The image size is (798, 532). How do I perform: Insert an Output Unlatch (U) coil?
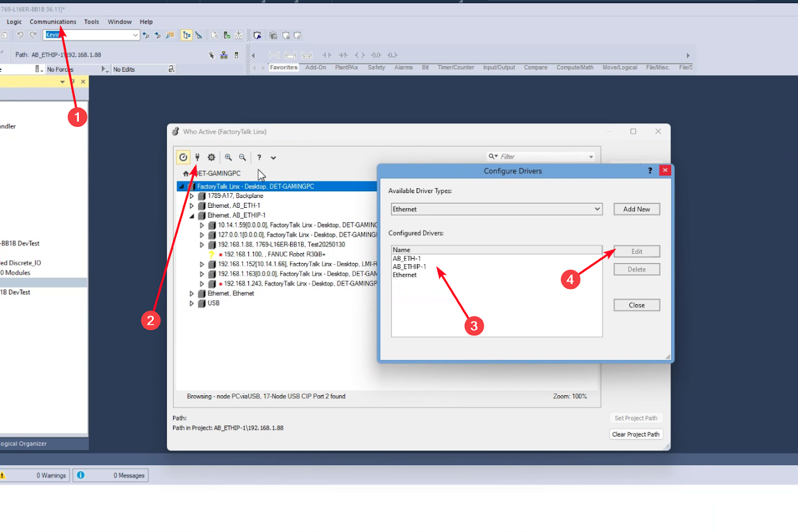point(376,55)
